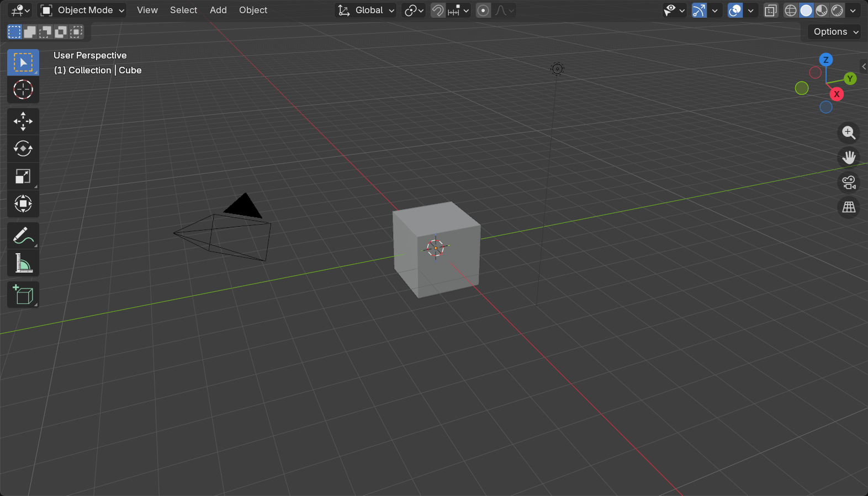Open the Select menu
The width and height of the screenshot is (868, 496).
183,10
